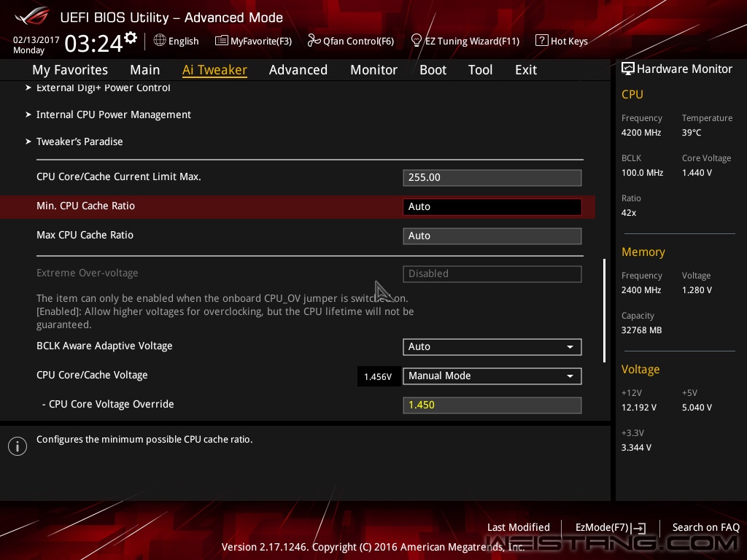The width and height of the screenshot is (747, 560).
Task: Click the settings list scrollbar
Action: (604, 311)
